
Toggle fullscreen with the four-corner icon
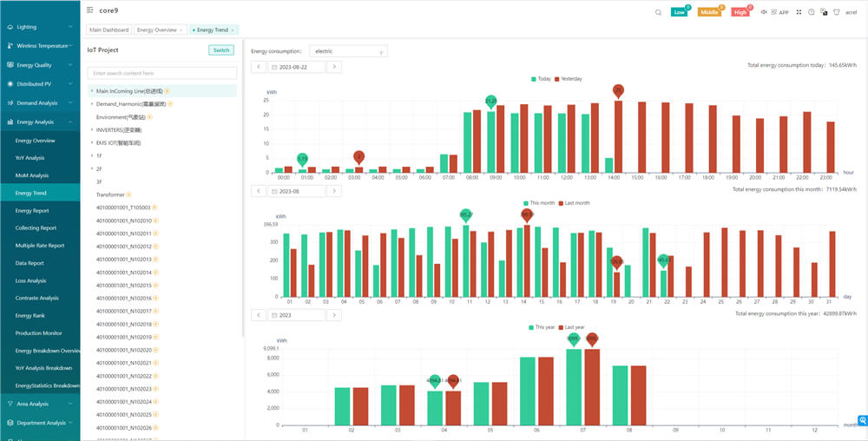coord(799,11)
